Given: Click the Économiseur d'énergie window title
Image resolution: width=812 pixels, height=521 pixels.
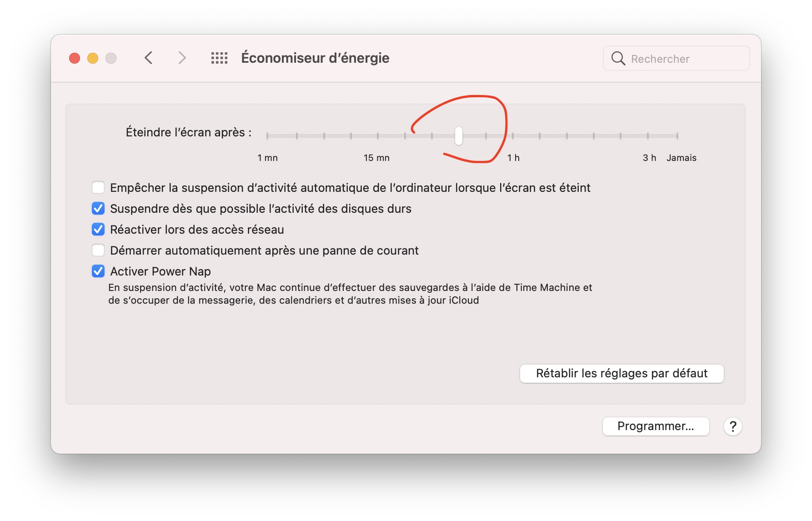Looking at the screenshot, I should pyautogui.click(x=315, y=58).
